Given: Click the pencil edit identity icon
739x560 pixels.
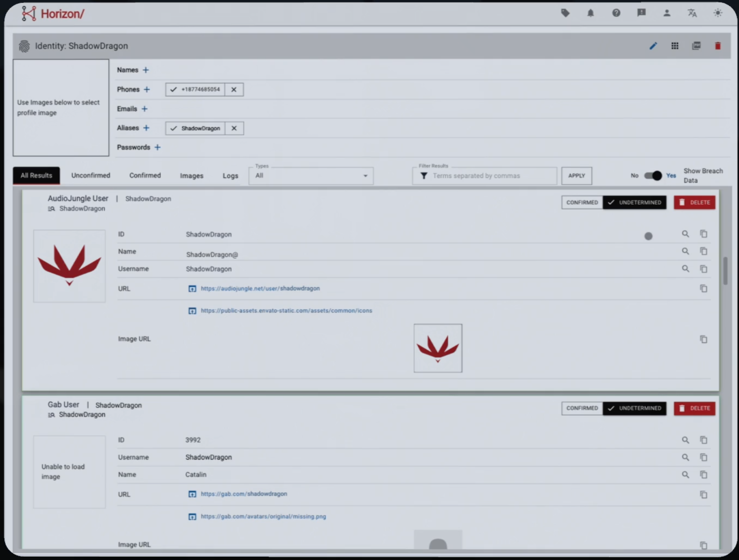Looking at the screenshot, I should [653, 46].
